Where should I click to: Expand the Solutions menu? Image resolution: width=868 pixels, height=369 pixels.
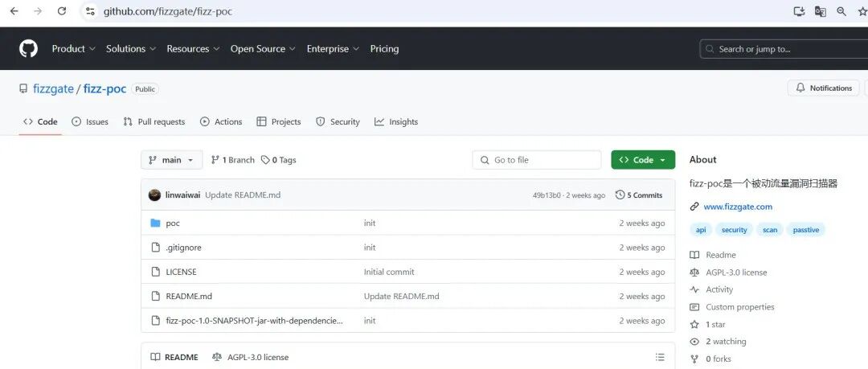pyautogui.click(x=131, y=49)
